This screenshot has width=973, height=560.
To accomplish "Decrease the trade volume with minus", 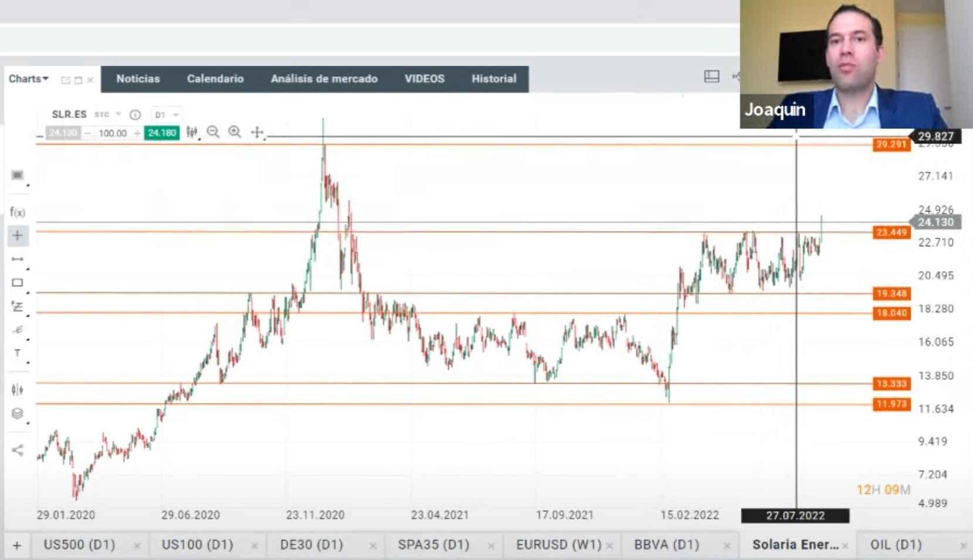I will [x=87, y=133].
